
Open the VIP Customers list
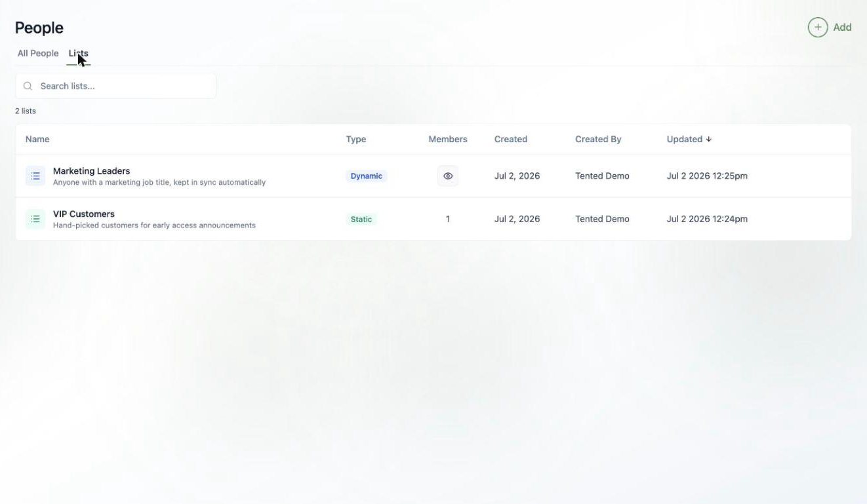click(x=84, y=214)
